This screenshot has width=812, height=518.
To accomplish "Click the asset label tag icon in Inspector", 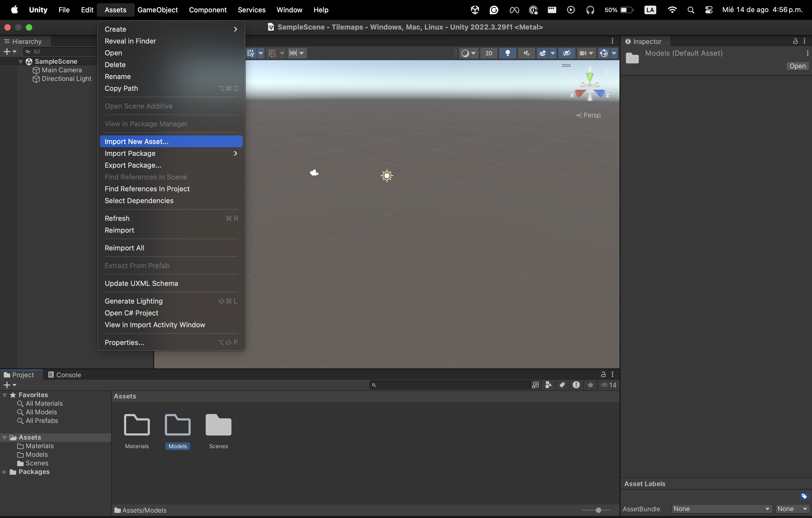I will click(x=804, y=496).
